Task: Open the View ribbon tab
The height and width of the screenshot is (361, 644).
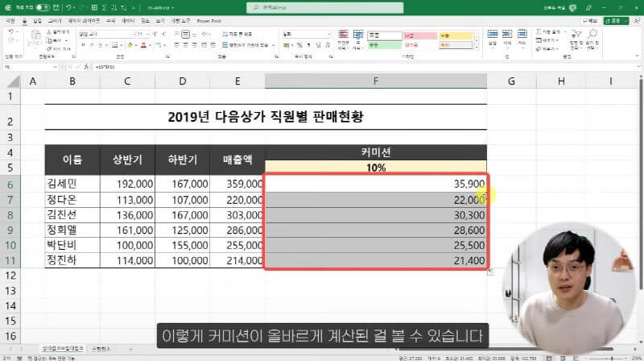Action: 160,21
